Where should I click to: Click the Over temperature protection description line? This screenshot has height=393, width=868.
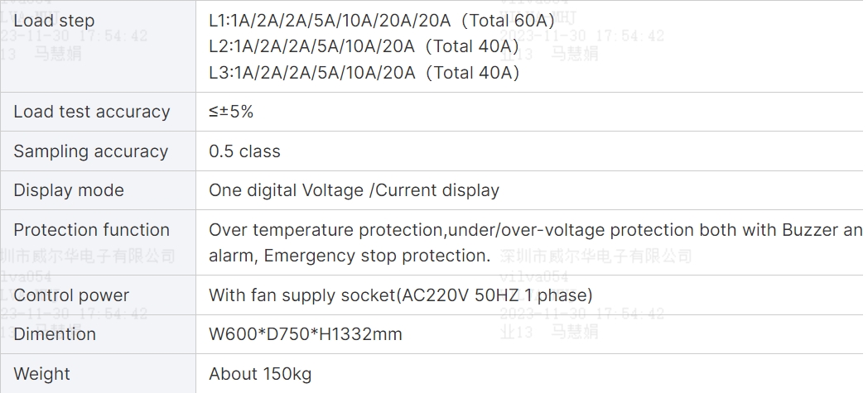(535, 230)
